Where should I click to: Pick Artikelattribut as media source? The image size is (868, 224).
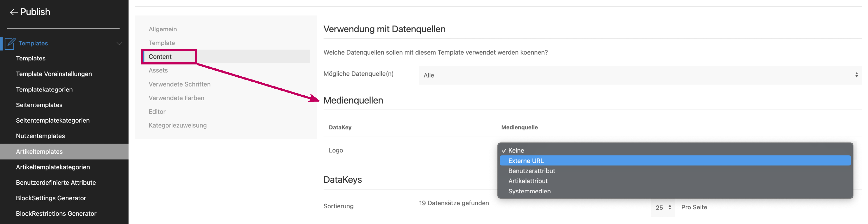pos(528,181)
